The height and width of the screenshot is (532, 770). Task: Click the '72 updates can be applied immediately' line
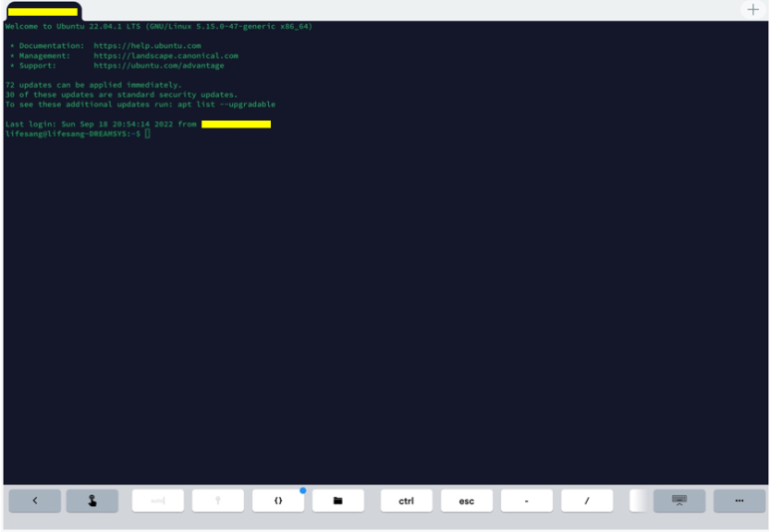(94, 85)
